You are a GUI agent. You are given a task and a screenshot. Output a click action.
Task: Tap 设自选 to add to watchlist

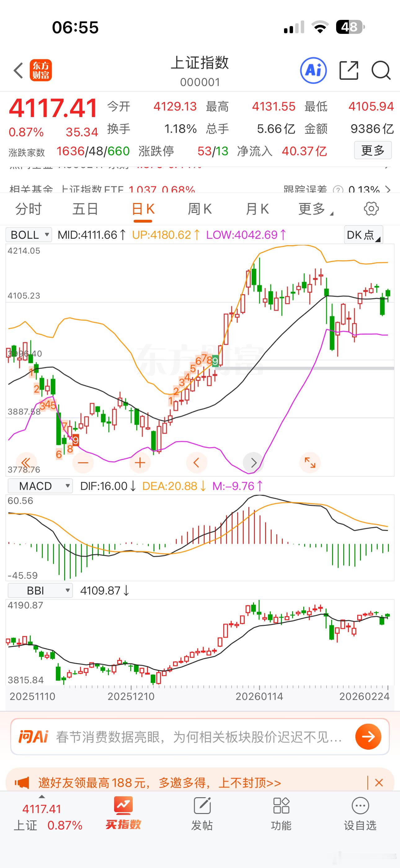(360, 813)
